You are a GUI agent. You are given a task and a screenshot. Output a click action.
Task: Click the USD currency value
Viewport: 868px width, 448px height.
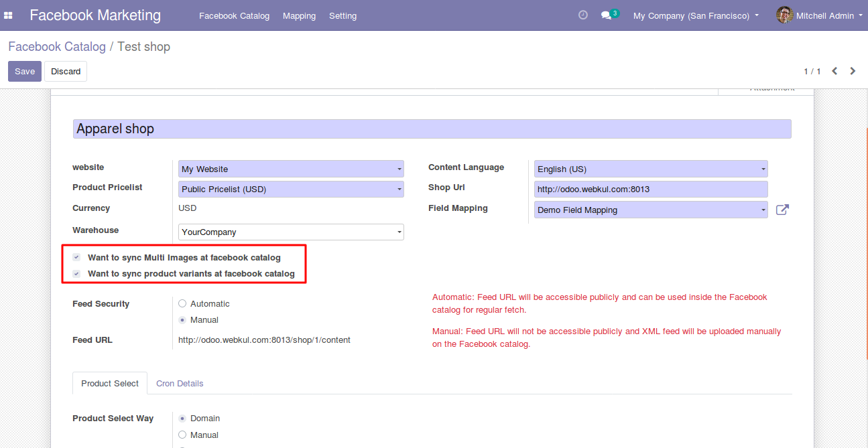(x=187, y=208)
